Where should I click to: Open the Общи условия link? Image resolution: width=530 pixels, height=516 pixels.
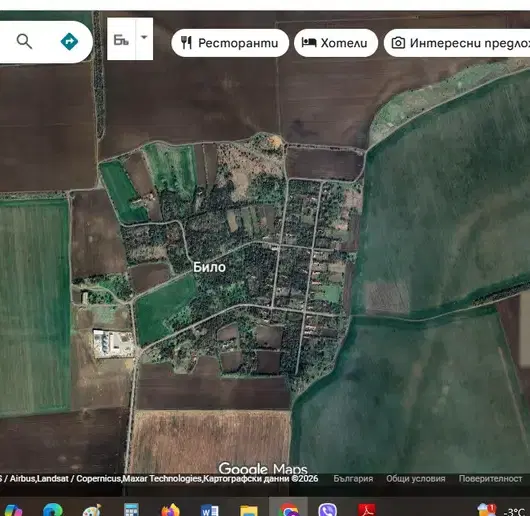pyautogui.click(x=415, y=478)
